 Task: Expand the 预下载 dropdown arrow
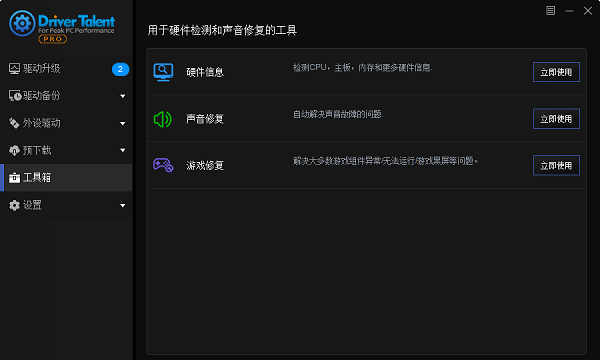(122, 150)
